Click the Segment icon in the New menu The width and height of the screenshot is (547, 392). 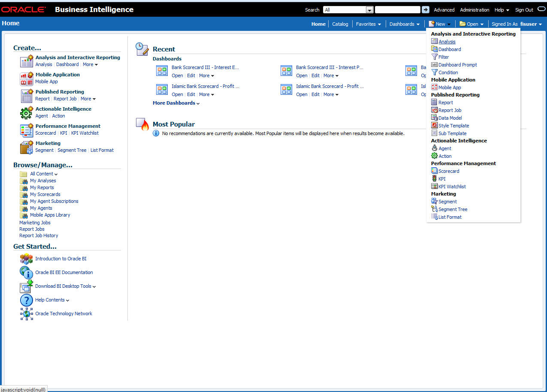pos(434,202)
